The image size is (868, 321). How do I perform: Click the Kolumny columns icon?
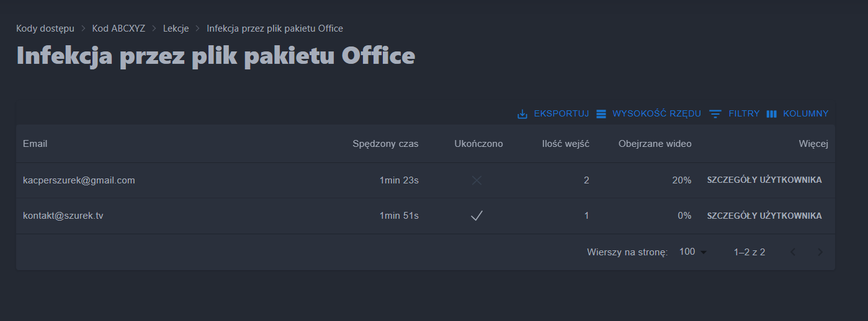click(772, 114)
